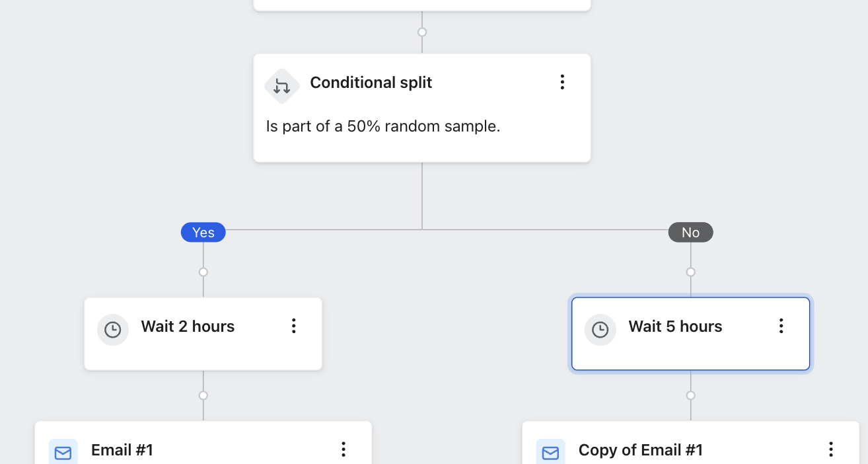Click the clock icon on Wait 5 hours
The width and height of the screenshot is (868, 464).
coord(600,329)
